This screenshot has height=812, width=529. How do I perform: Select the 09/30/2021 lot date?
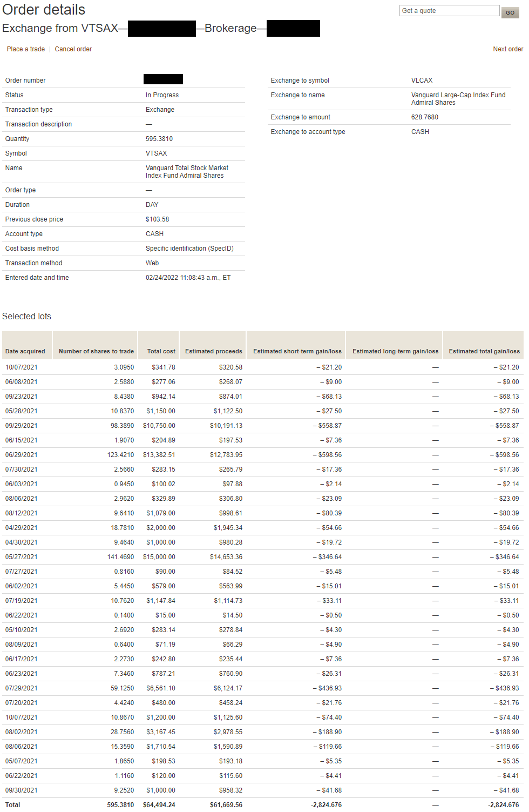(22, 790)
